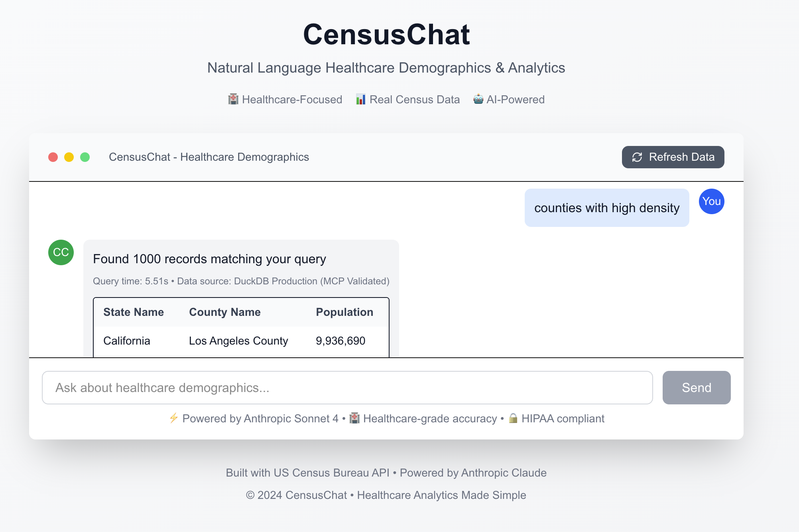Viewport: 799px width, 532px height.
Task: Click the robot icon beside AI-Powered
Action: point(478,99)
